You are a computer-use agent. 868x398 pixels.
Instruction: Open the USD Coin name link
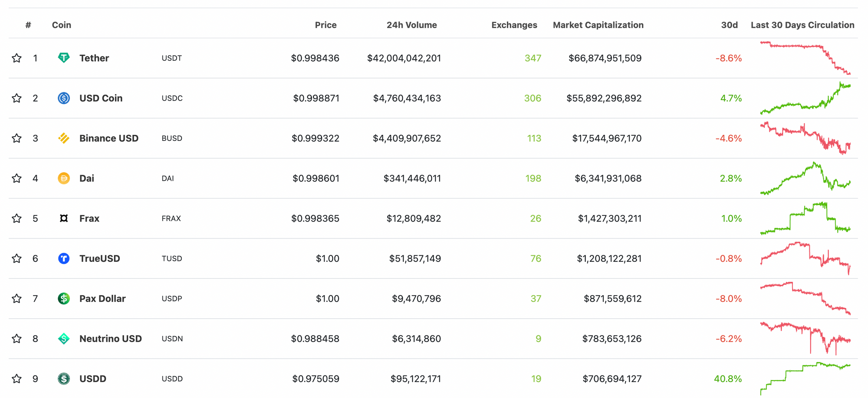click(101, 98)
